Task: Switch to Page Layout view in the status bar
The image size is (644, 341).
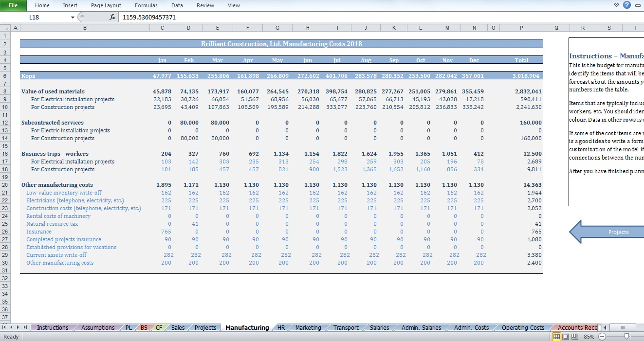Action: 565,337
